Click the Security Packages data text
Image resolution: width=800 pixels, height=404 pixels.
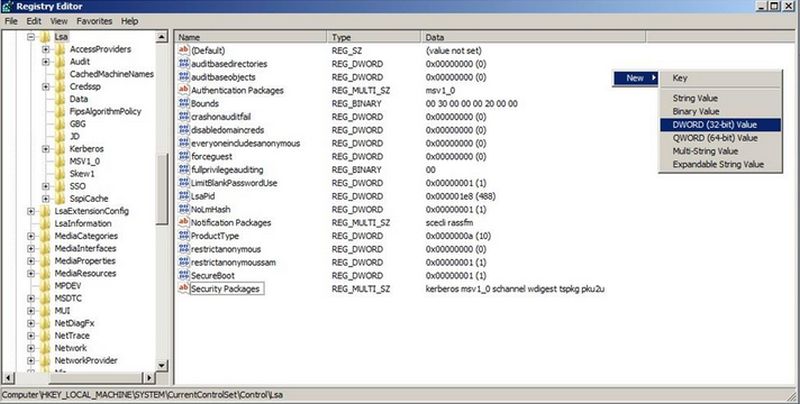click(x=515, y=289)
